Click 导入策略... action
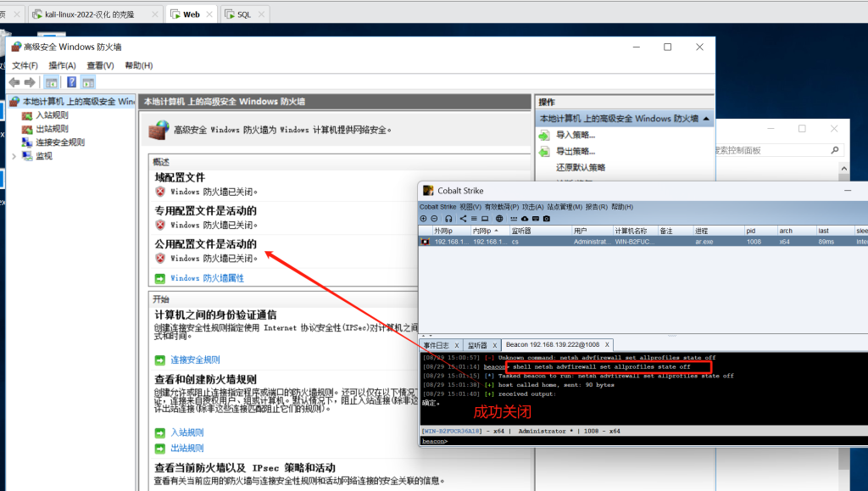Image resolution: width=868 pixels, height=491 pixels. pos(576,135)
